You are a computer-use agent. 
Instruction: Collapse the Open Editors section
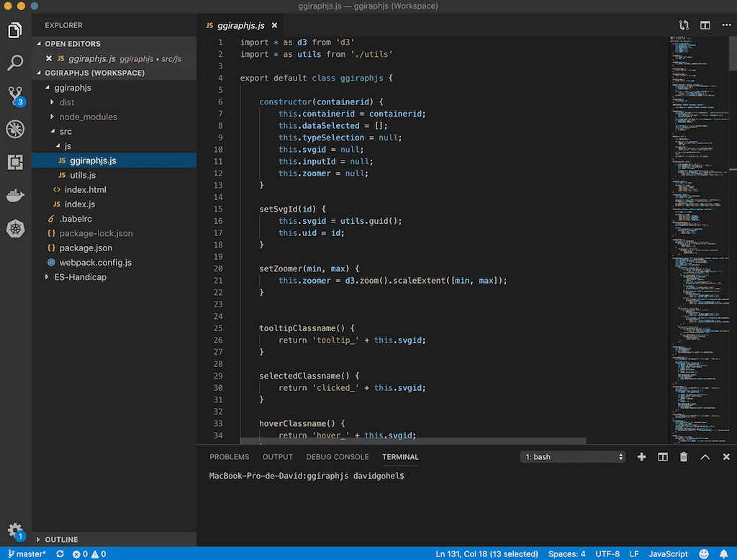point(39,44)
